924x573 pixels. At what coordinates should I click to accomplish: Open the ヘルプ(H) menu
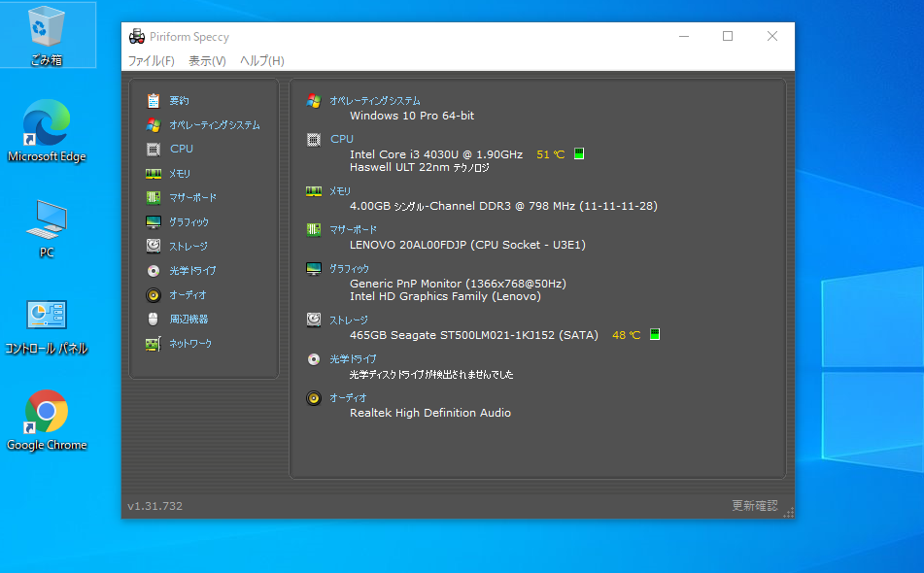261,60
